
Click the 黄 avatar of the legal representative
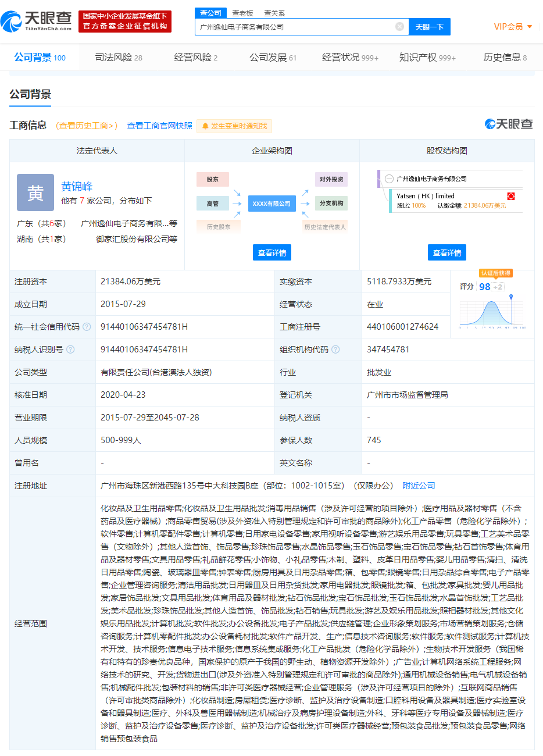coord(35,192)
